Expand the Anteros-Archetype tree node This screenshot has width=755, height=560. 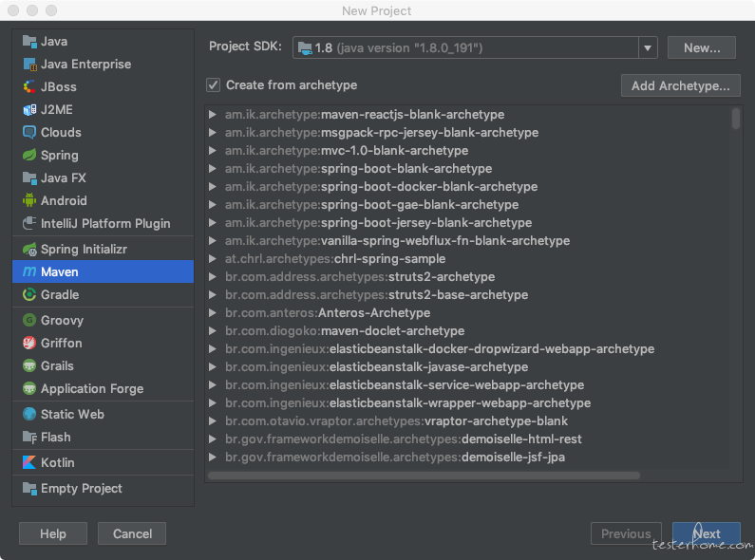212,312
